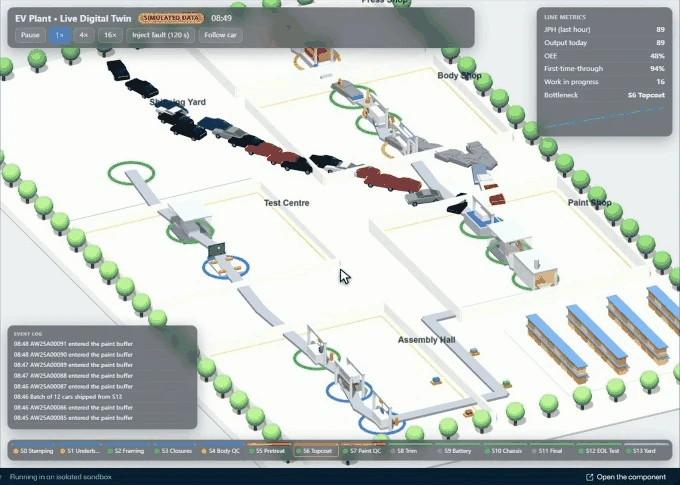Set simulation speed to 1×
The width and height of the screenshot is (680, 485).
click(x=60, y=35)
